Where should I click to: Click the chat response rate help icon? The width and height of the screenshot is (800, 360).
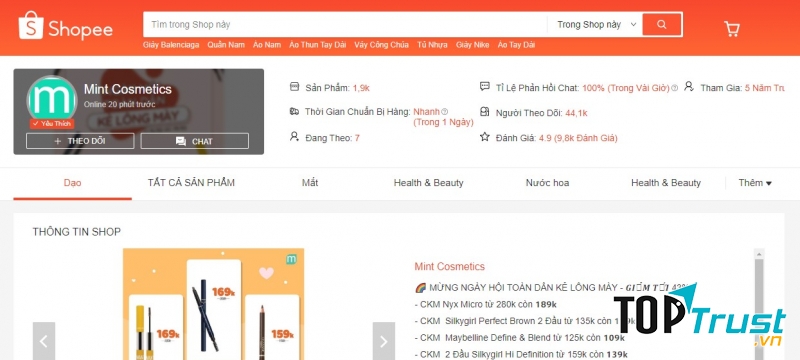[674, 88]
